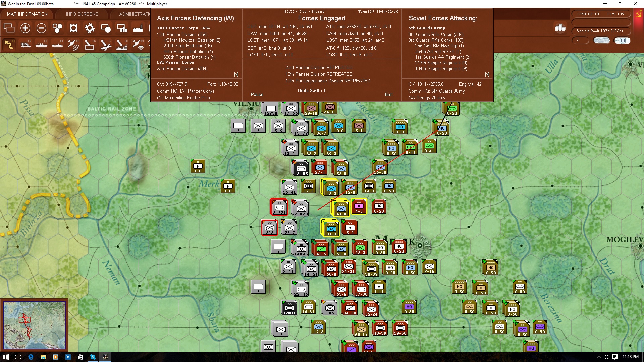Open File Explorer from taskbar
This screenshot has width=644, height=362.
[x=43, y=357]
